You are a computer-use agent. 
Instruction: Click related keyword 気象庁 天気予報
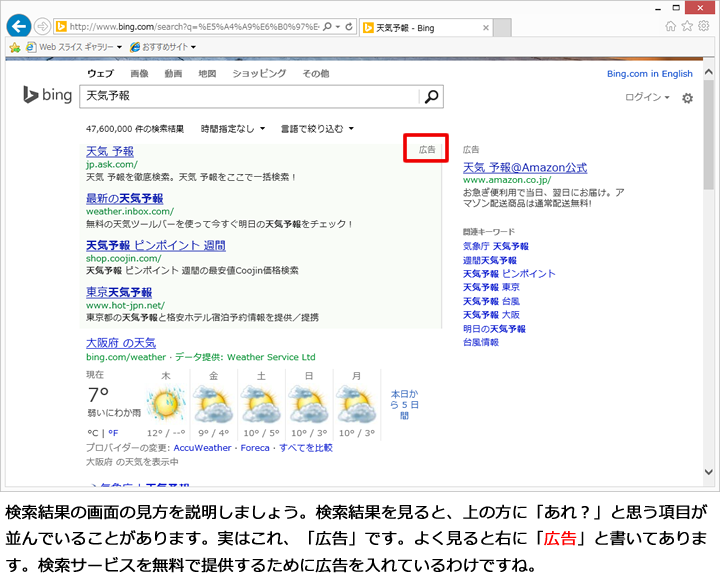[x=495, y=246]
